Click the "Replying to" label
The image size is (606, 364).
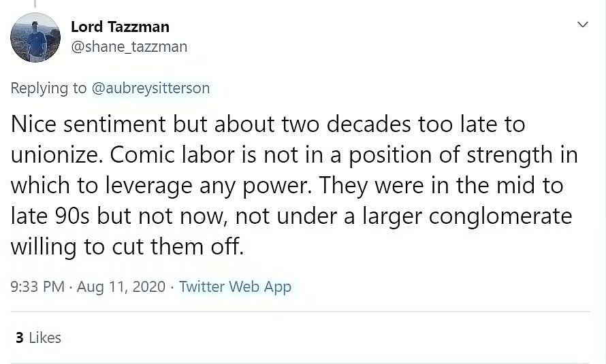[x=49, y=88]
